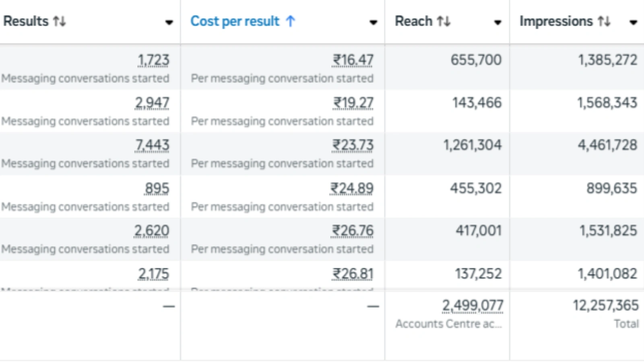Select the Impressions column header label
The width and height of the screenshot is (644, 362).
click(556, 21)
